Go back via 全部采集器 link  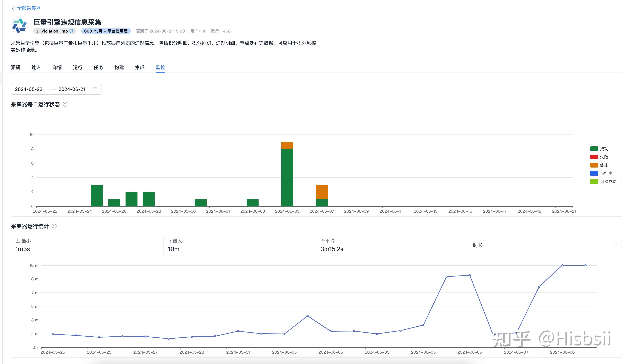pos(29,8)
